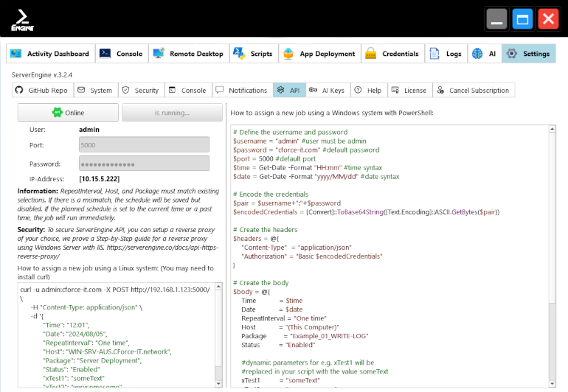568x392 pixels.
Task: Go to the Scripts tab
Action: click(x=252, y=54)
